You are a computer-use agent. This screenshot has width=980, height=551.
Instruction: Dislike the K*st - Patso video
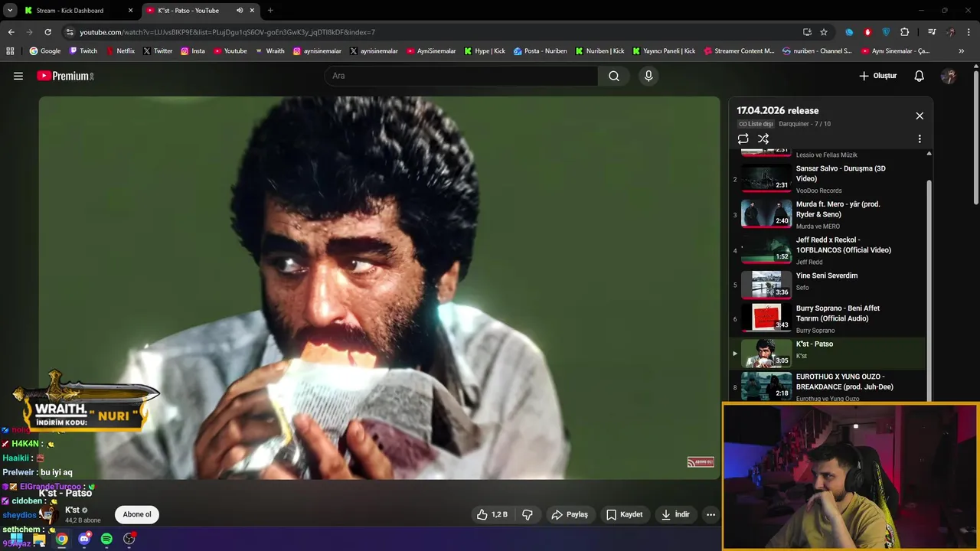tap(528, 514)
